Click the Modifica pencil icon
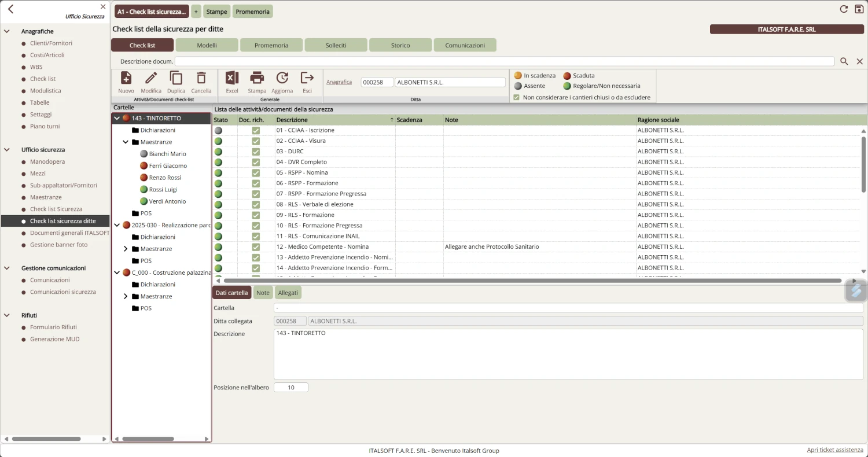This screenshot has width=868, height=457. [151, 78]
